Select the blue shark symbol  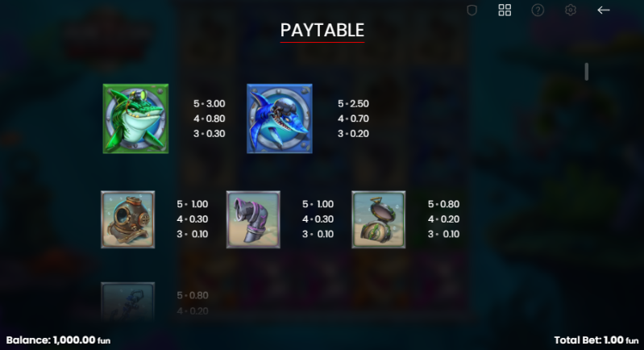pos(280,119)
